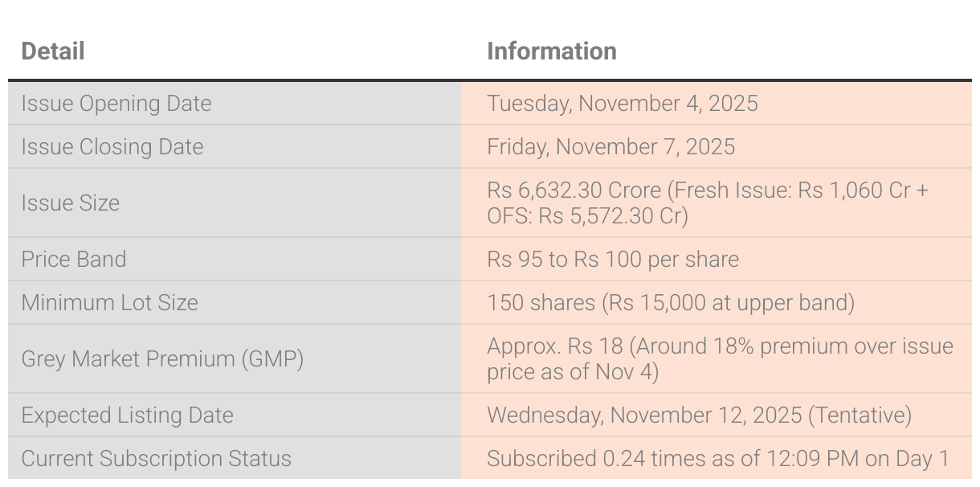
Task: Select the Minimum Lot Size label
Action: tap(109, 303)
